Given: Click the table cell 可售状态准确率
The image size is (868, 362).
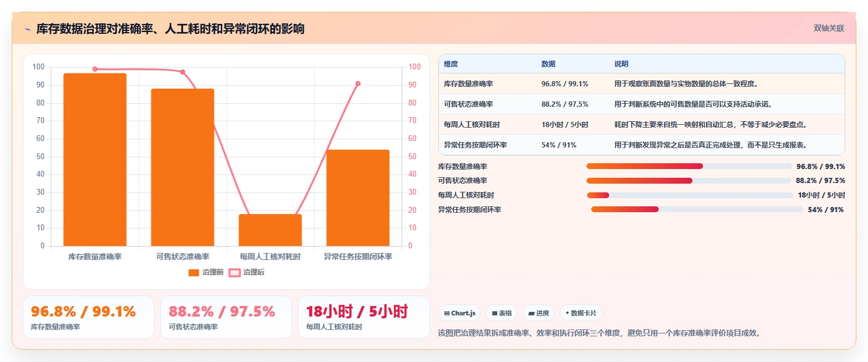Looking at the screenshot, I should coord(468,104).
